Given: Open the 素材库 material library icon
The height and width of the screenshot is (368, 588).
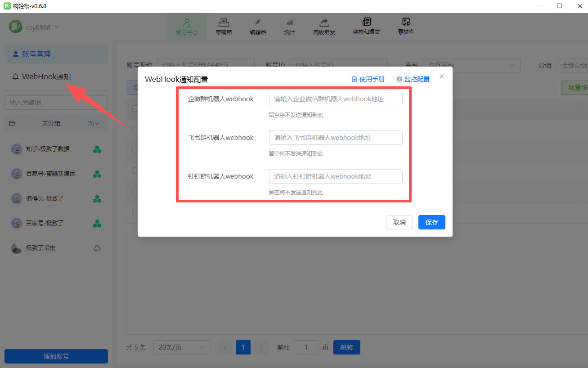Looking at the screenshot, I should 406,22.
